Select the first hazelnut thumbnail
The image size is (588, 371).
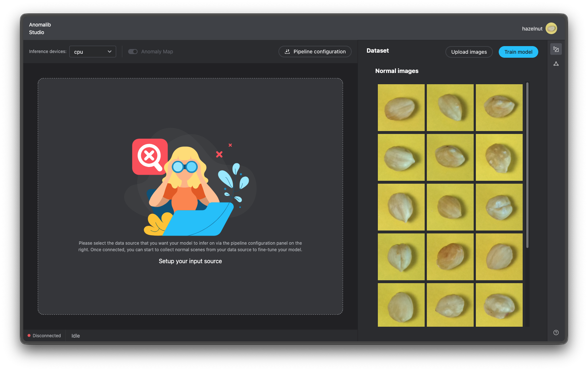pos(401,107)
